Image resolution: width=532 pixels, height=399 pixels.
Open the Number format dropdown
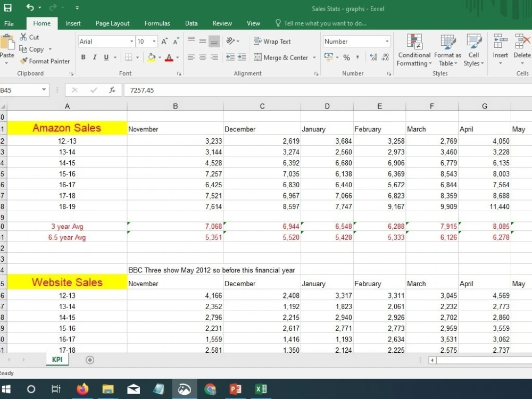387,41
